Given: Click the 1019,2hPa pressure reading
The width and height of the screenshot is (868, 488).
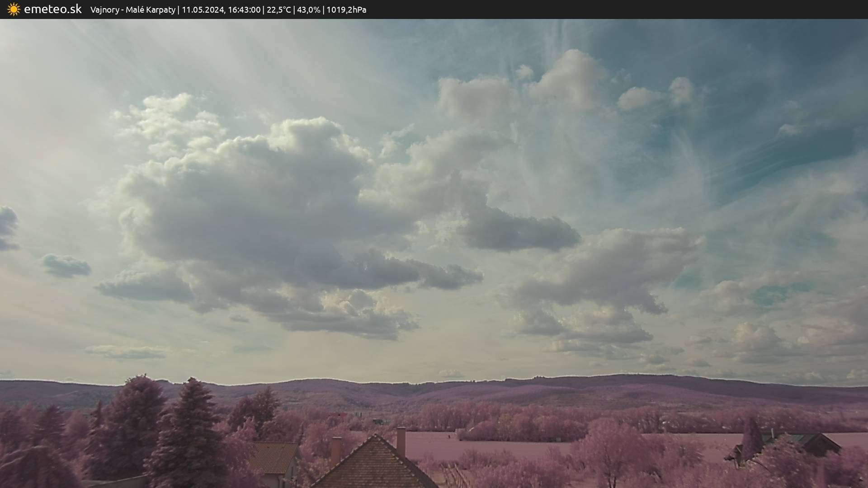Looking at the screenshot, I should point(346,10).
